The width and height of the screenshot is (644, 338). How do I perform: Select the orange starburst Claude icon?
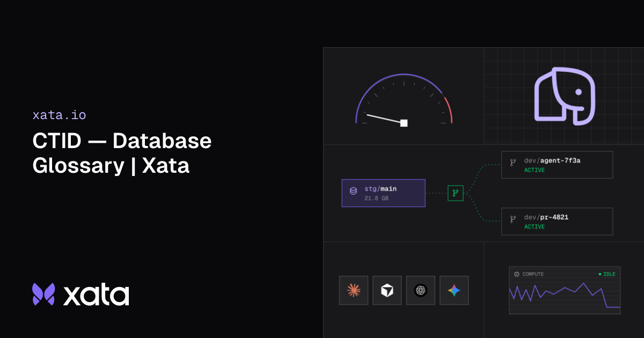click(x=354, y=290)
